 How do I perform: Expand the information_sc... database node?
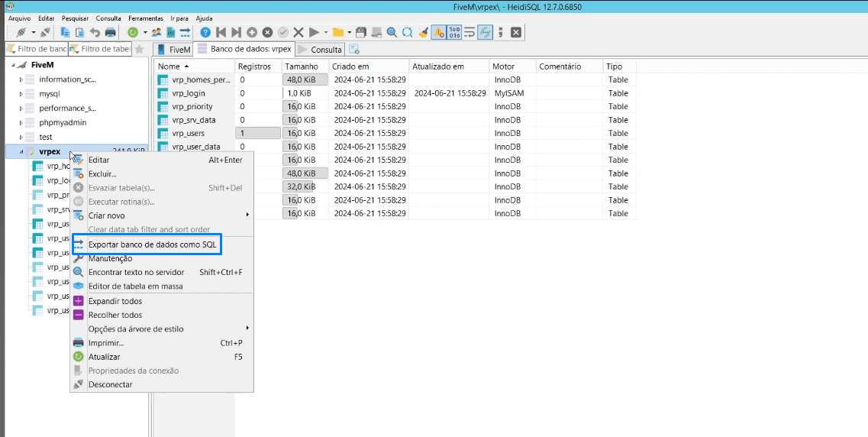[x=21, y=79]
